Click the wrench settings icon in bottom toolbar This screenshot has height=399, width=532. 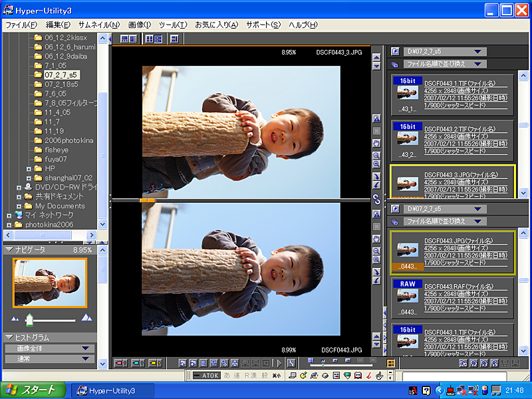coord(291,363)
